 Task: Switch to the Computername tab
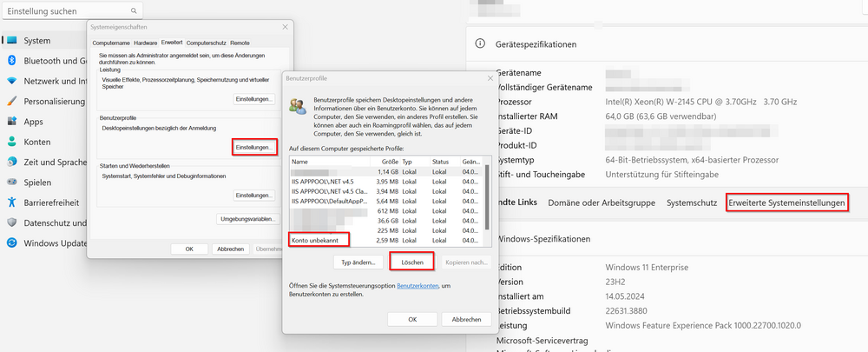pos(111,42)
